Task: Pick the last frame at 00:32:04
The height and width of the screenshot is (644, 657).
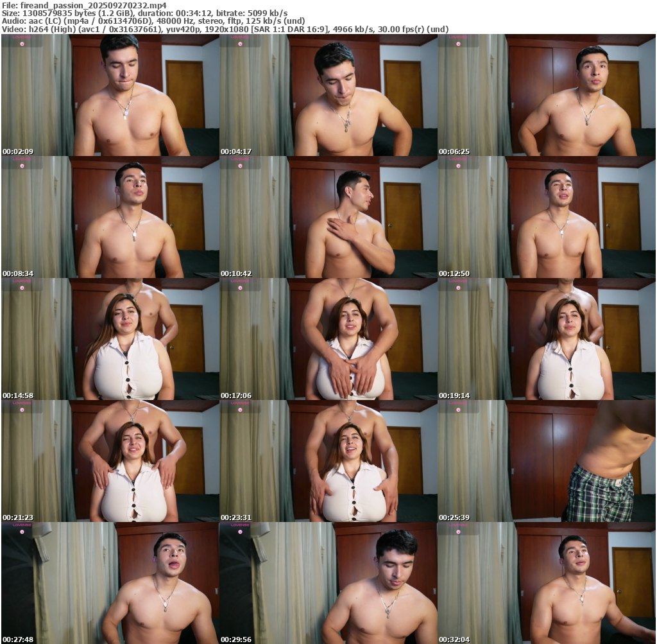Action: tap(547, 583)
